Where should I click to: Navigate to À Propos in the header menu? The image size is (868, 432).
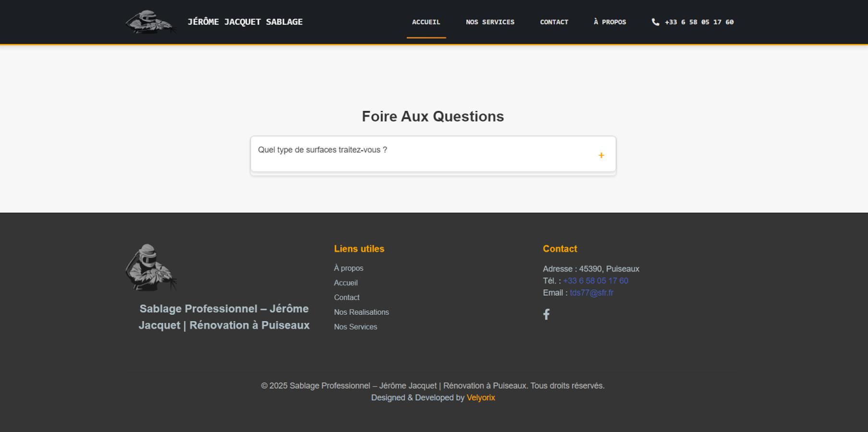click(x=610, y=22)
